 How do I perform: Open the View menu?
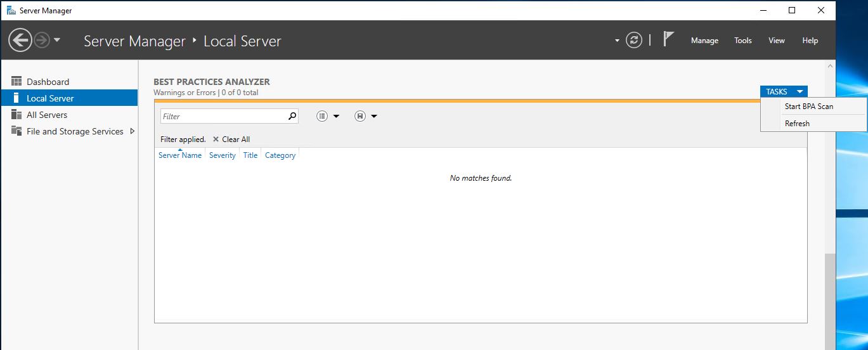[x=777, y=41]
